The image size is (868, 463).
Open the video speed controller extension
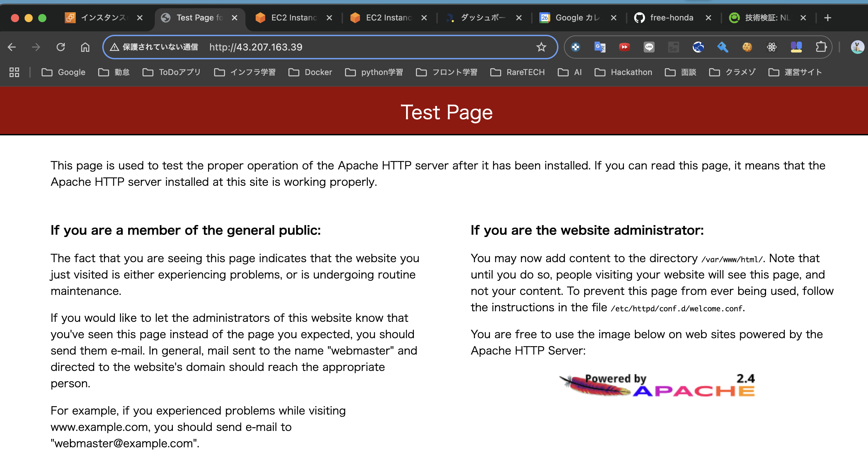pyautogui.click(x=625, y=47)
